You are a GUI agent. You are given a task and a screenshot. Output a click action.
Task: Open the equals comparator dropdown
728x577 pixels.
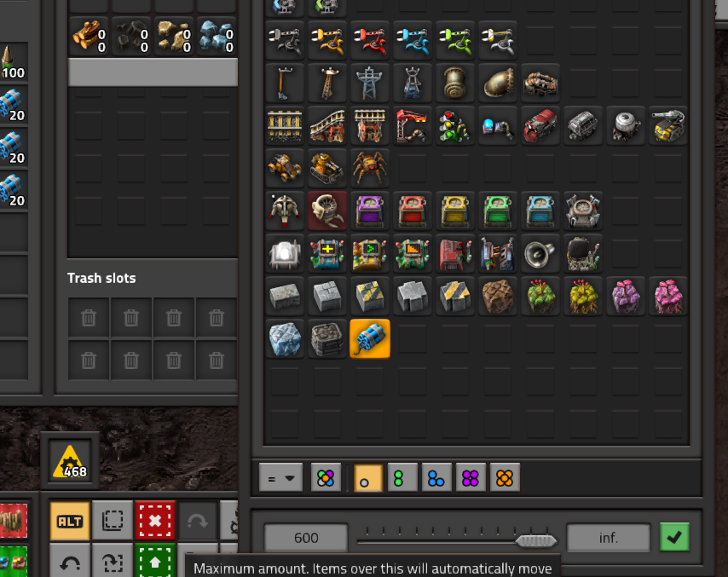(281, 477)
